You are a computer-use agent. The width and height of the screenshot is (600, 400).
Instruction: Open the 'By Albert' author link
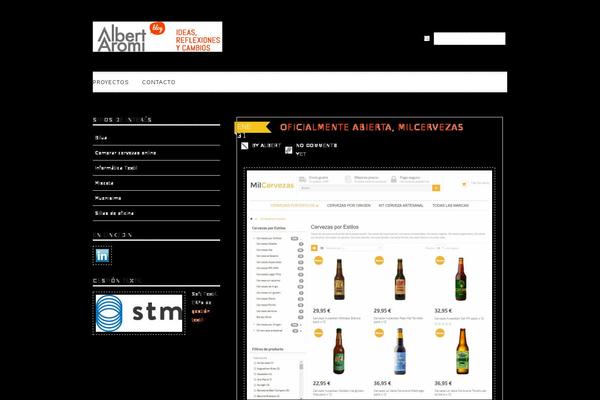pyautogui.click(x=266, y=145)
